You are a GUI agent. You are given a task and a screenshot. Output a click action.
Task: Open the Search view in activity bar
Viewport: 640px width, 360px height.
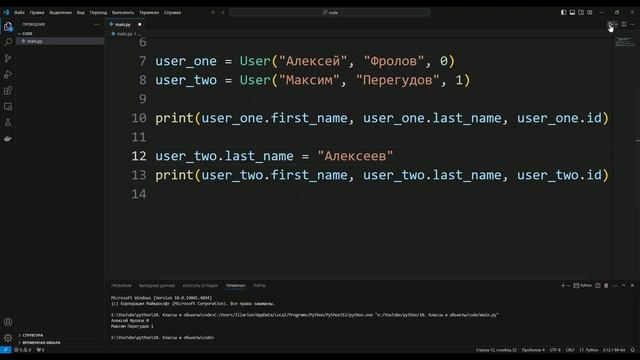point(8,42)
